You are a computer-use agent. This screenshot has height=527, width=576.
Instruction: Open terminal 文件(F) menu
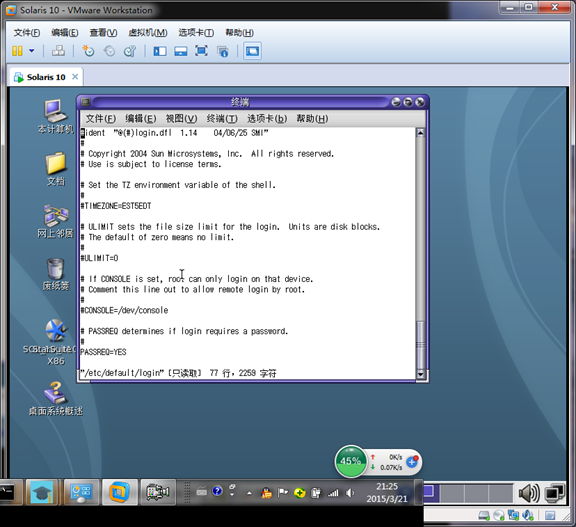101,119
